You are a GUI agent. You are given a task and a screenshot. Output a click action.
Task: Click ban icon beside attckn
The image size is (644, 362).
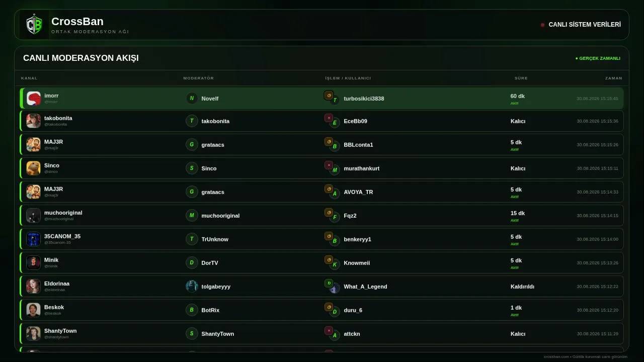tap(329, 330)
